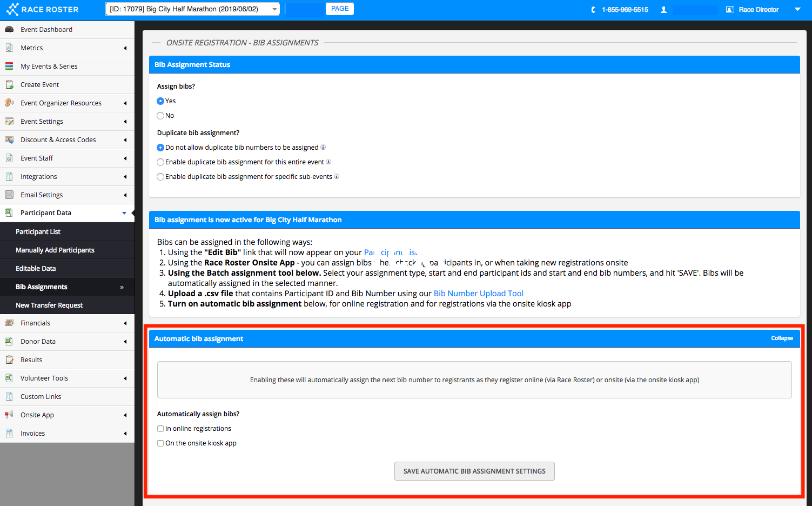Check 'On the onsite kiosk app' checkbox

coord(160,443)
